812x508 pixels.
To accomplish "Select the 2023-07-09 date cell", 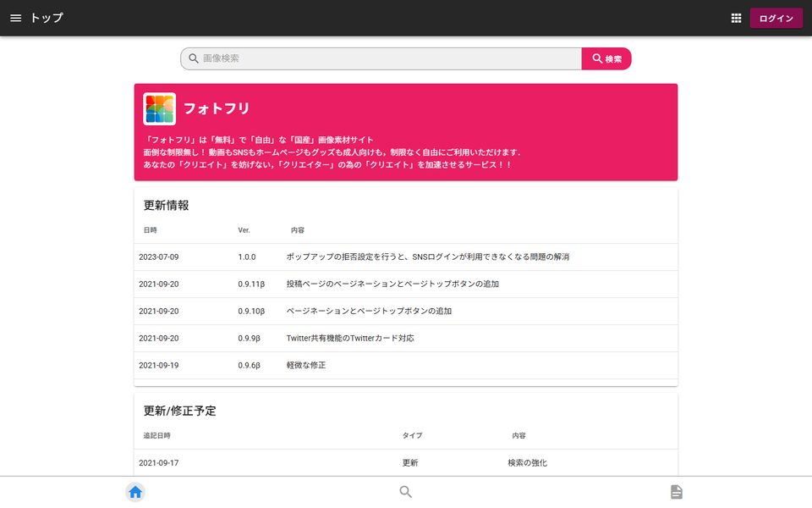I will point(158,257).
